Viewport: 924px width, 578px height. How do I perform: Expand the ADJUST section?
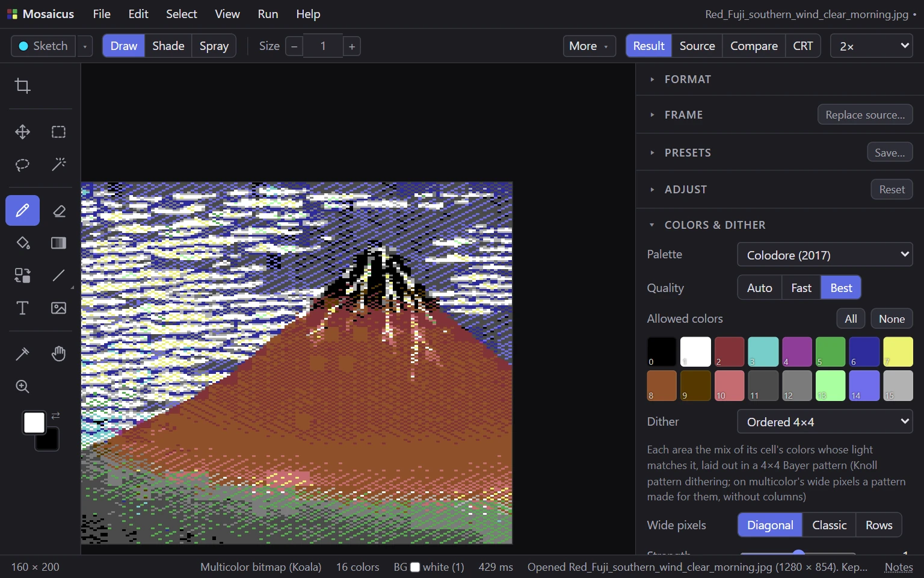click(685, 189)
